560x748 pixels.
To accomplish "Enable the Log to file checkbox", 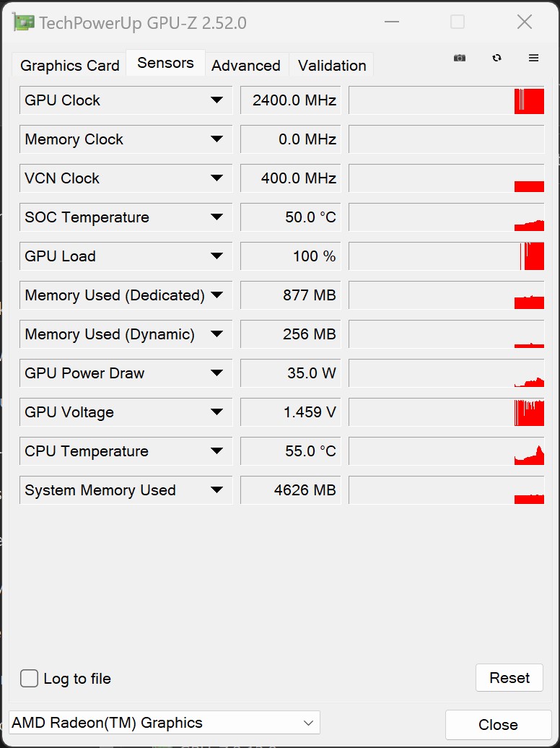I will tap(30, 679).
